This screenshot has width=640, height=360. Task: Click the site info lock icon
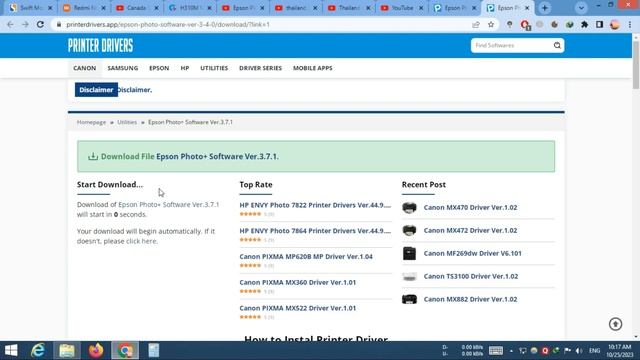59,24
